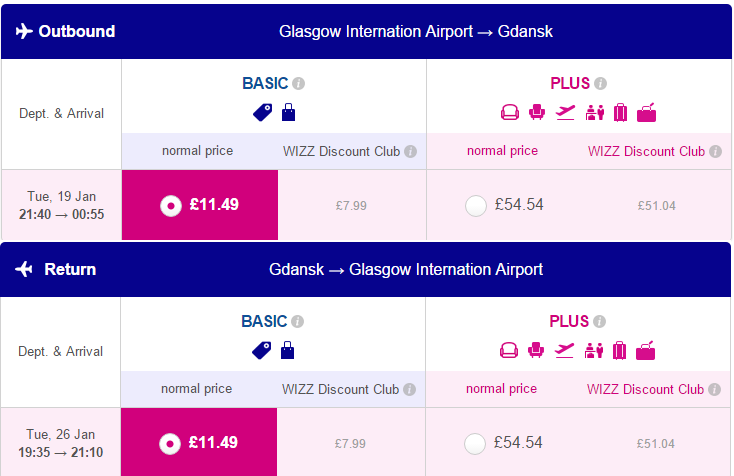Click the Outbound PLUS info icon
This screenshot has width=734, height=476.
point(601,83)
